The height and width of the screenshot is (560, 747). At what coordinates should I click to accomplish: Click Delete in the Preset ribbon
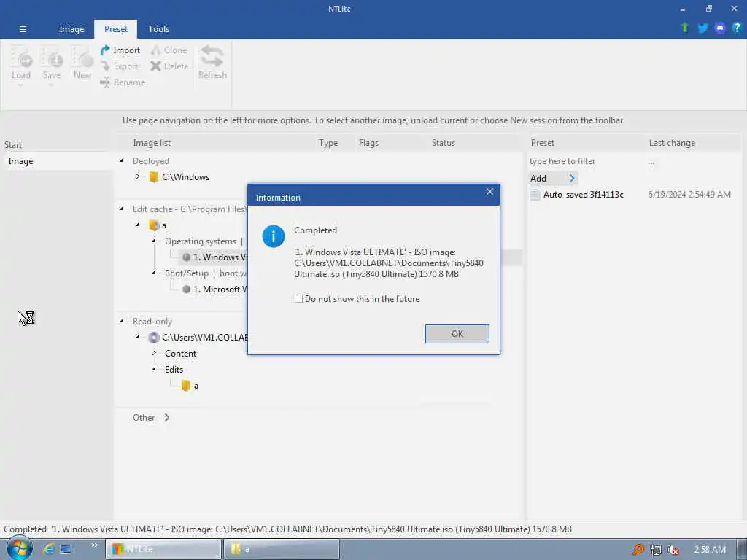(x=169, y=66)
